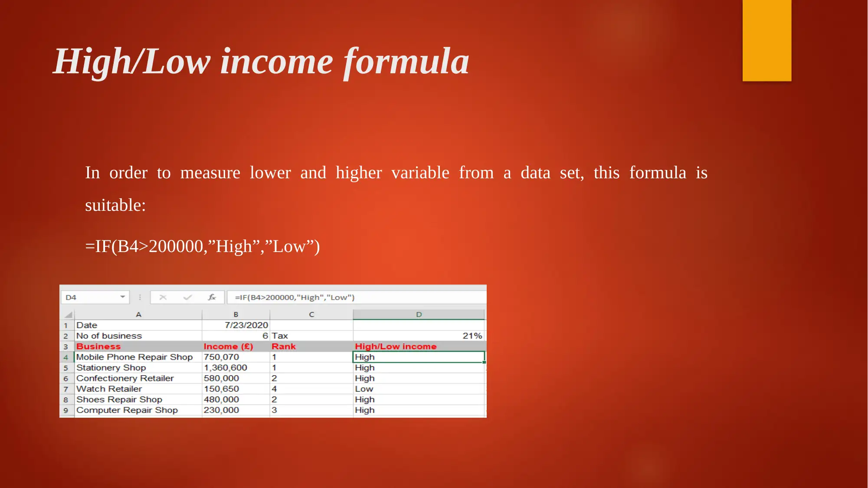868x488 pixels.
Task: Expand the formula bar to see full formula
Action: [486, 297]
